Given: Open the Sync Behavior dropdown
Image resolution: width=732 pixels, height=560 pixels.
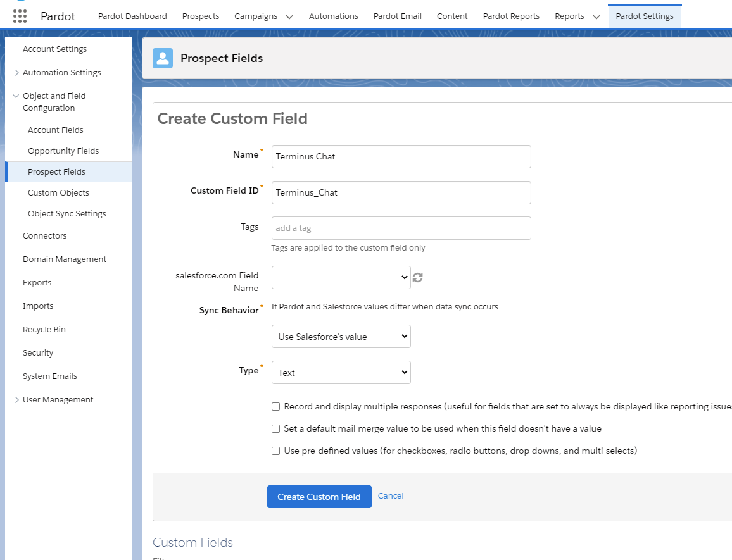Looking at the screenshot, I should [x=341, y=337].
